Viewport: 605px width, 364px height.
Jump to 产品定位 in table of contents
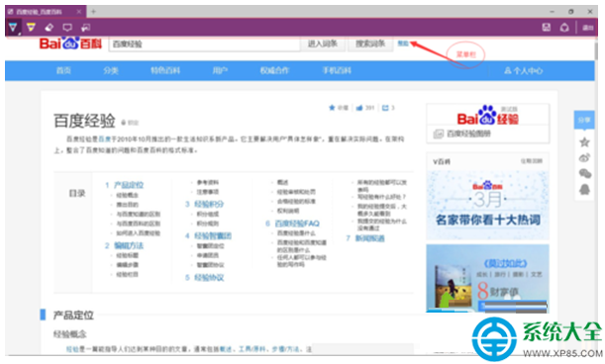pyautogui.click(x=129, y=185)
